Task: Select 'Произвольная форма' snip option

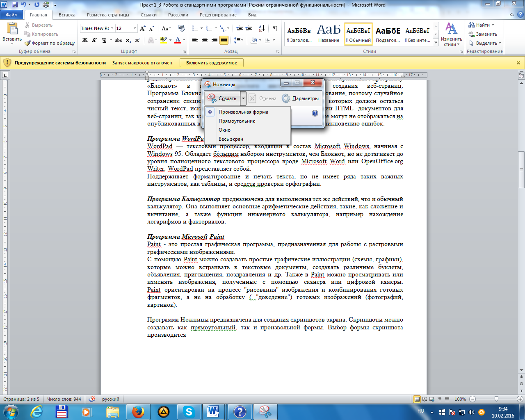Action: tap(243, 112)
